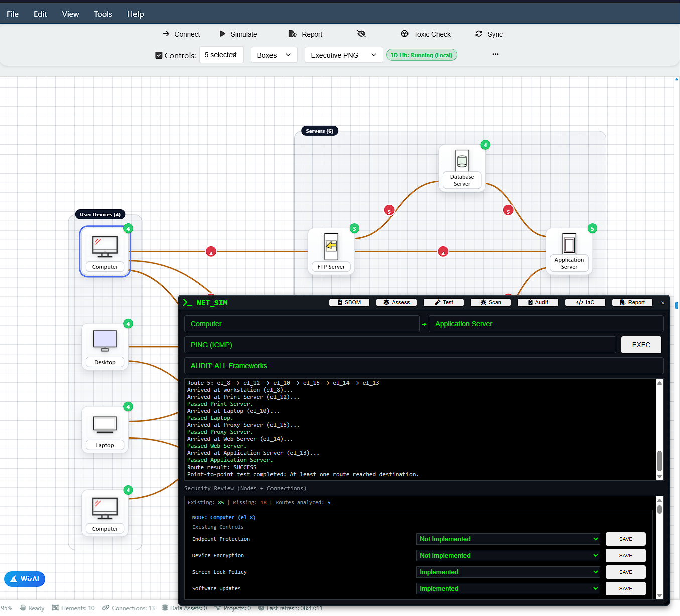Toggle visibility with the eye-slash icon
The width and height of the screenshot is (680, 616).
[x=361, y=34]
